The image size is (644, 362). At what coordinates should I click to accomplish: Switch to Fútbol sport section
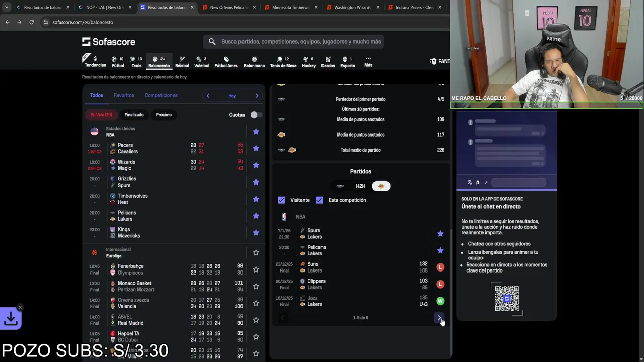click(x=118, y=62)
